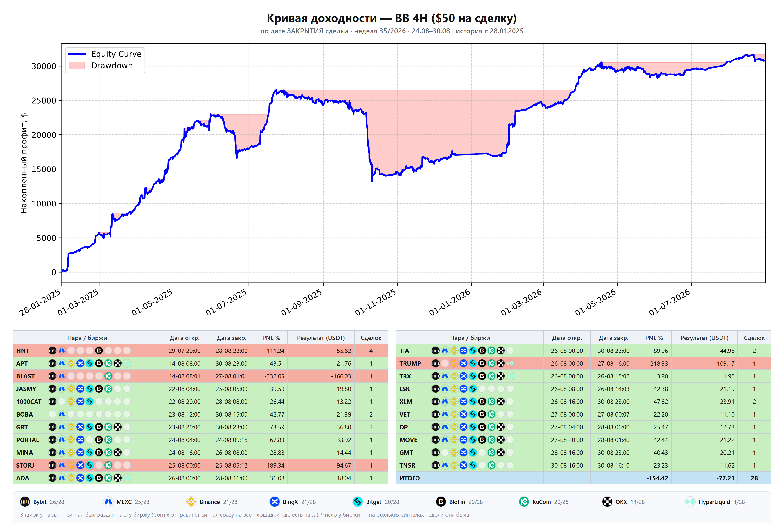Viewport: 784px width, 532px height.
Task: Click the Bybit icon in the HNT row
Action: 52,351
